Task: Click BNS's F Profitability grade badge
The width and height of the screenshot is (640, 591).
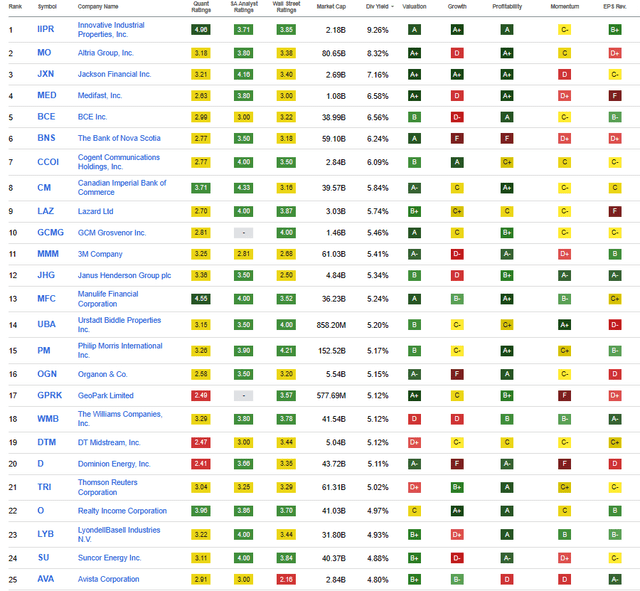Action: coord(507,138)
